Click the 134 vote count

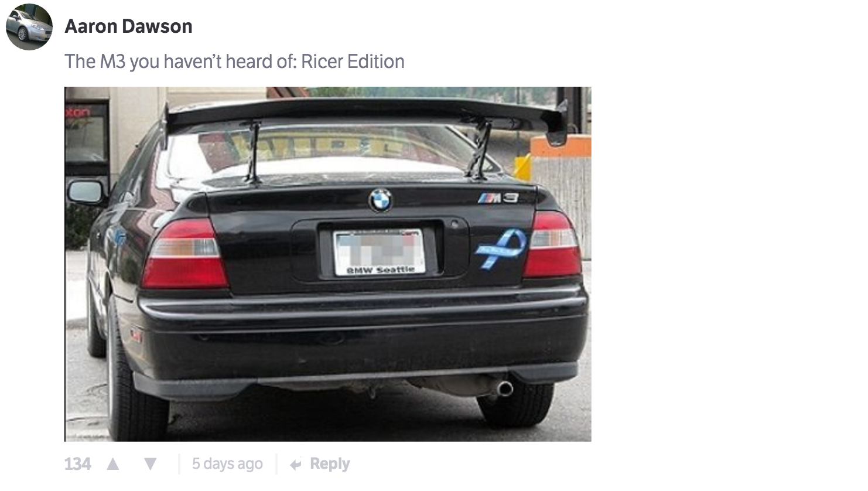pos(77,464)
